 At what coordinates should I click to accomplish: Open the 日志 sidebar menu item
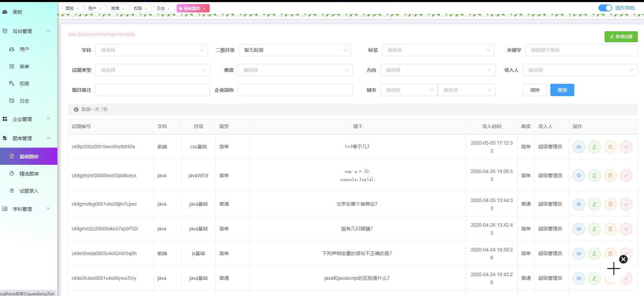[28, 101]
